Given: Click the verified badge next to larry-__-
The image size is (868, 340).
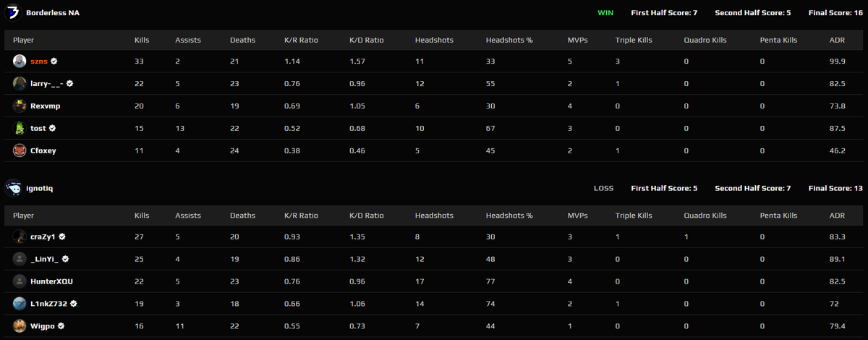Looking at the screenshot, I should tap(69, 84).
